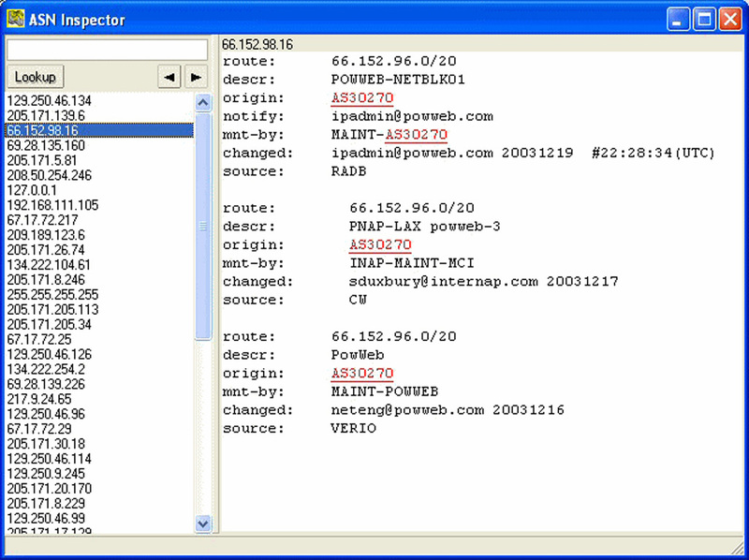Click the ipadmin@powweb.com notify address
Screen dimensions: 749x560
tap(412, 116)
